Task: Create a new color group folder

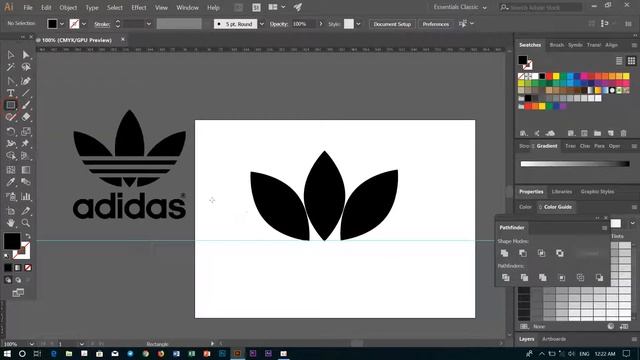Action: [x=597, y=133]
